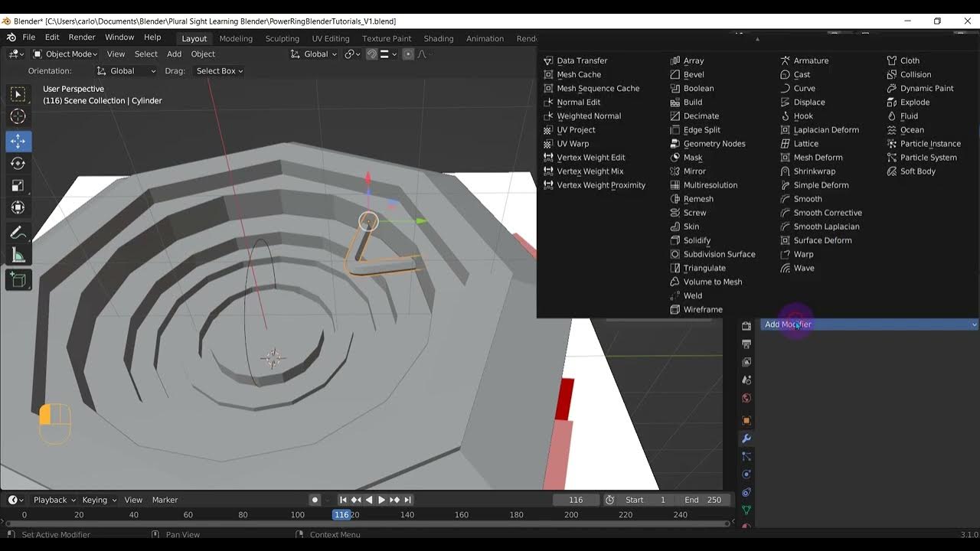980x551 pixels.
Task: Open the View Layer properties tab
Action: (x=746, y=362)
